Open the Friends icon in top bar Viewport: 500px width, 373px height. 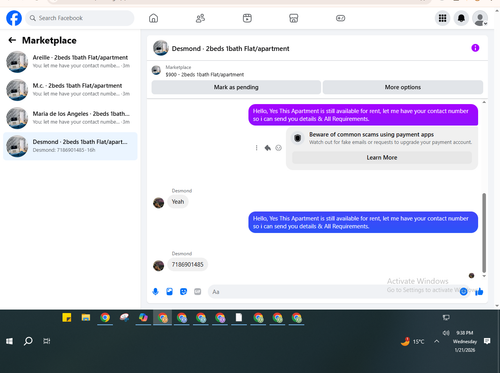pos(200,18)
